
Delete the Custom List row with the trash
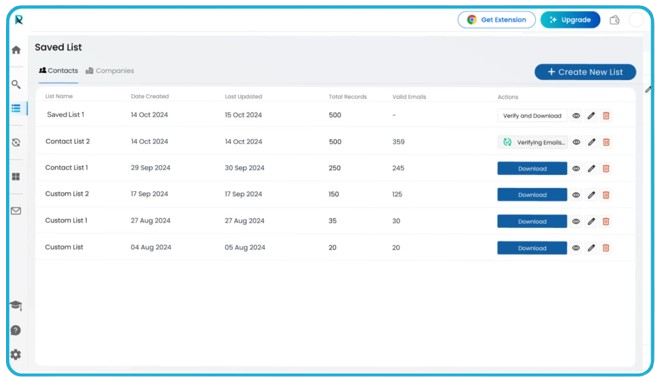point(606,248)
